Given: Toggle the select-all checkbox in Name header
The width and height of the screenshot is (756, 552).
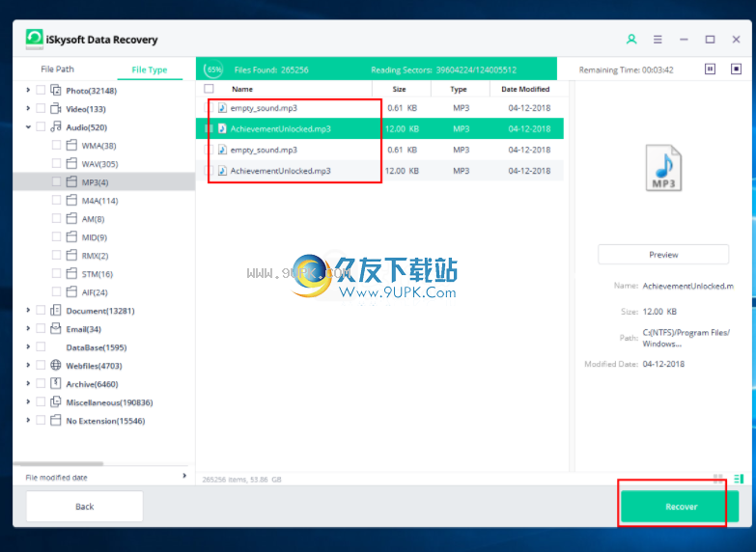Looking at the screenshot, I should point(209,89).
